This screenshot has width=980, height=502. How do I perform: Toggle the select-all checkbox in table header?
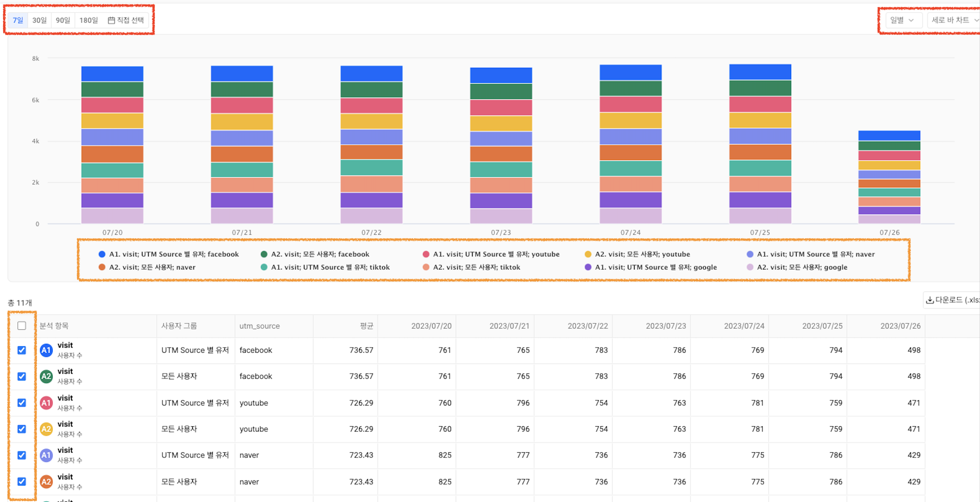click(22, 326)
